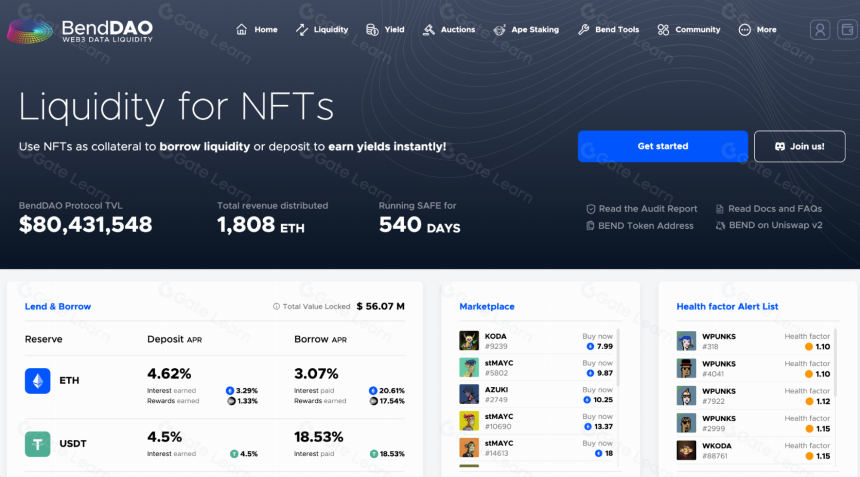Open the Marketplace section link

pos(486,306)
